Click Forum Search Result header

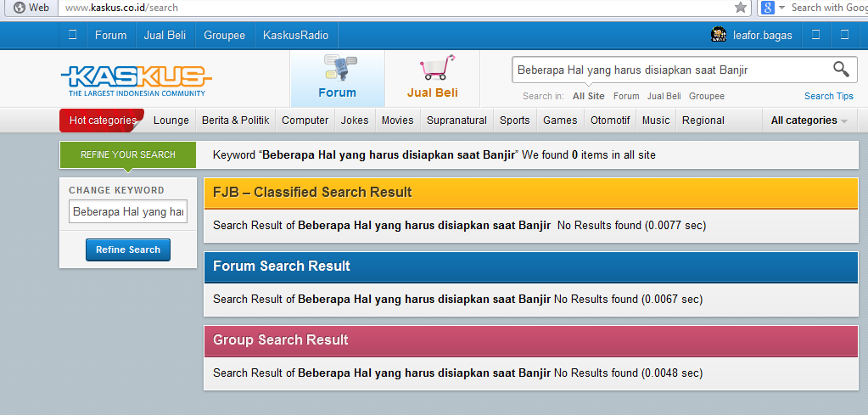click(x=531, y=266)
